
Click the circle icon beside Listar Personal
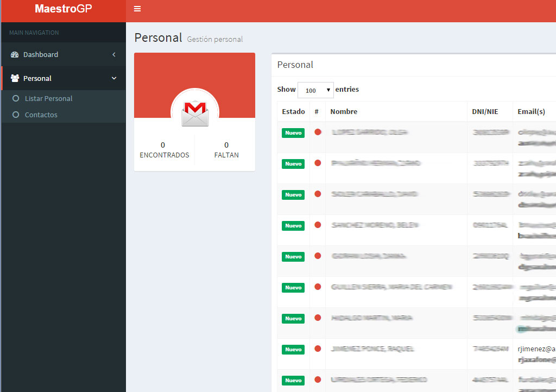coord(16,98)
